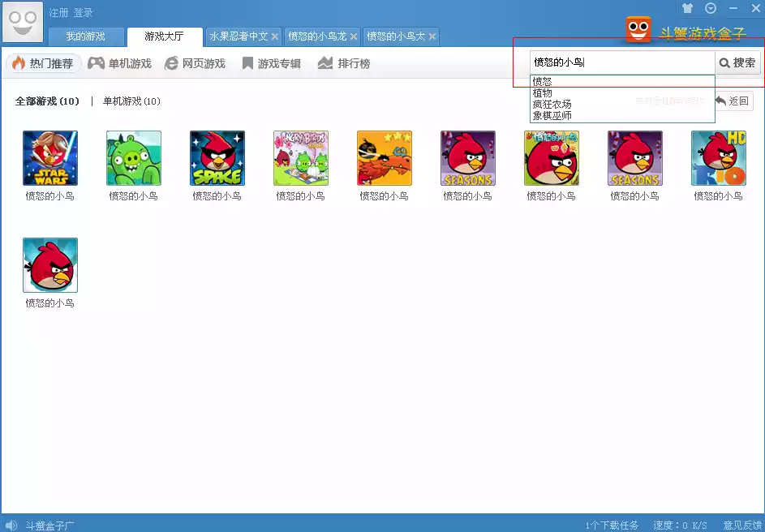Close the 水果忍者中文 tab

click(275, 36)
